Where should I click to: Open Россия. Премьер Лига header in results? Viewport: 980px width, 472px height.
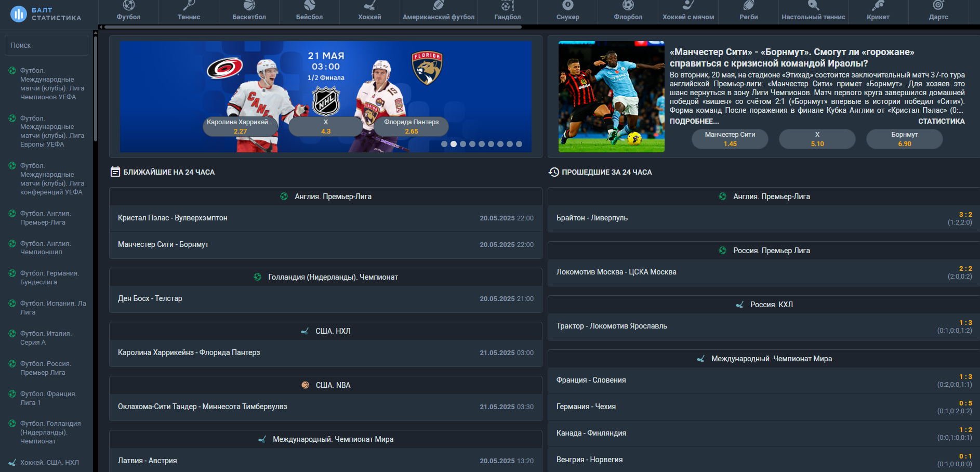[x=764, y=251]
